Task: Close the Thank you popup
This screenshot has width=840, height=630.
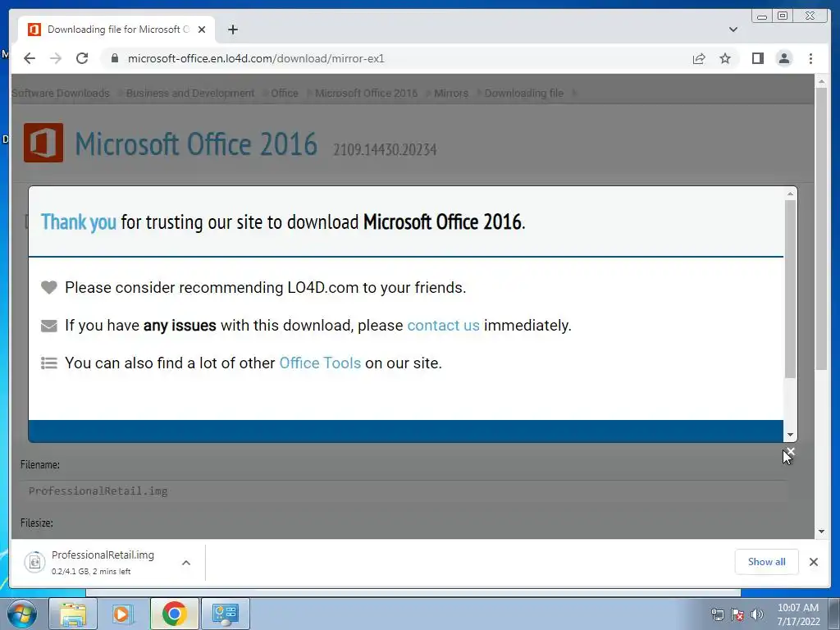Action: [790, 452]
